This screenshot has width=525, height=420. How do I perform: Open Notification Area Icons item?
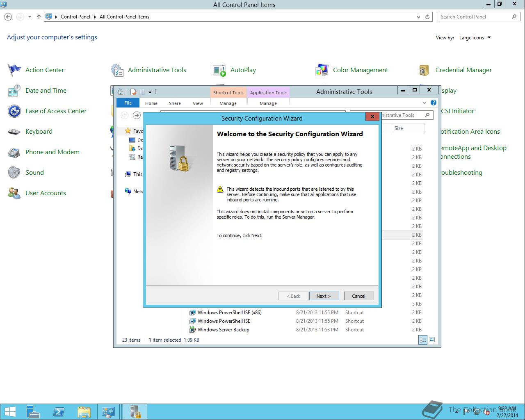click(470, 132)
